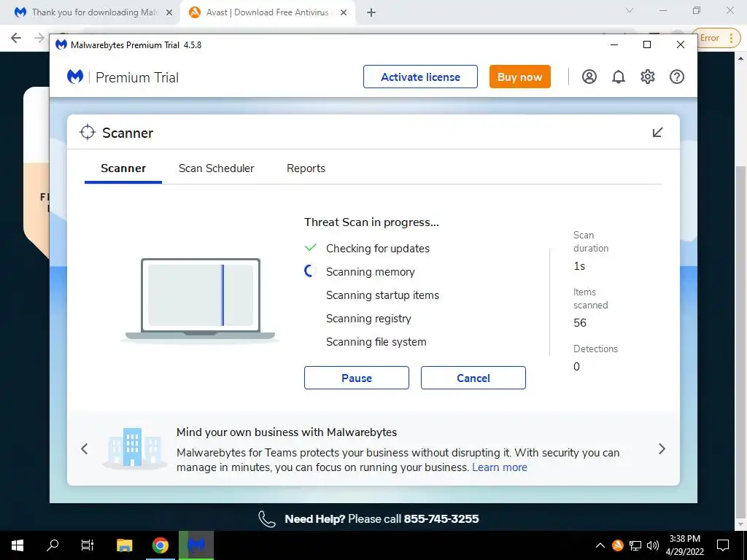Viewport: 747px width, 560px height.
Task: Open network status tray icon
Action: (635, 545)
